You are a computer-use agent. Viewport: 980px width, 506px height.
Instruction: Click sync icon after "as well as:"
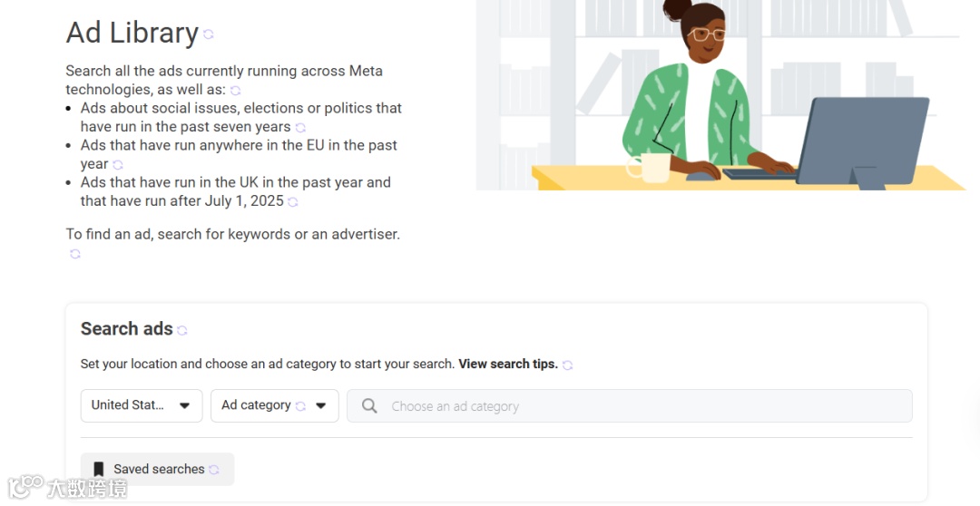pos(236,91)
